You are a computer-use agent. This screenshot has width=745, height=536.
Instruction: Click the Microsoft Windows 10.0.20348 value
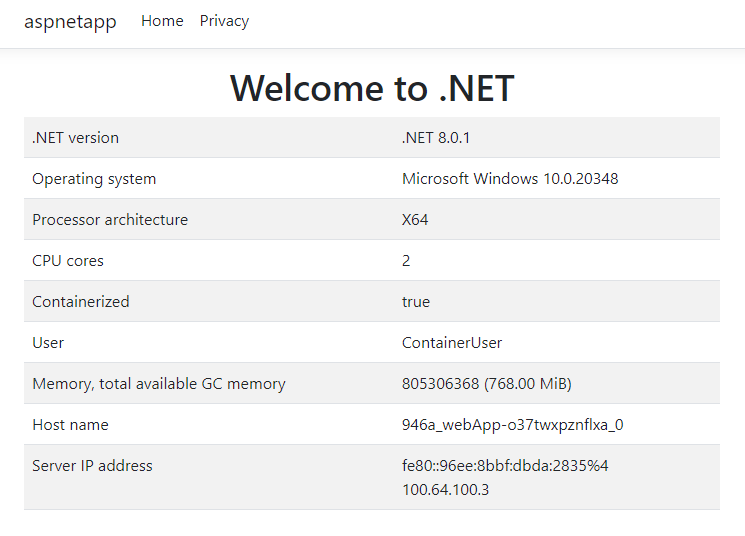pyautogui.click(x=510, y=179)
